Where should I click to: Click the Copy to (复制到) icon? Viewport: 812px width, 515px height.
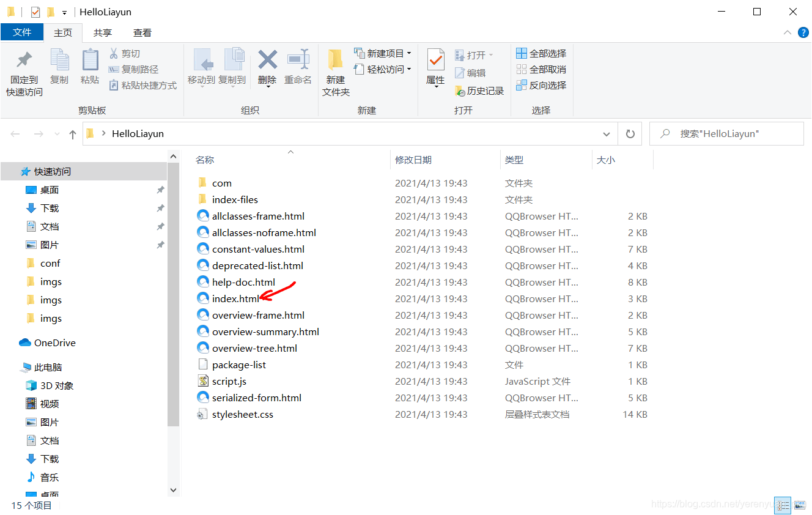(x=233, y=60)
